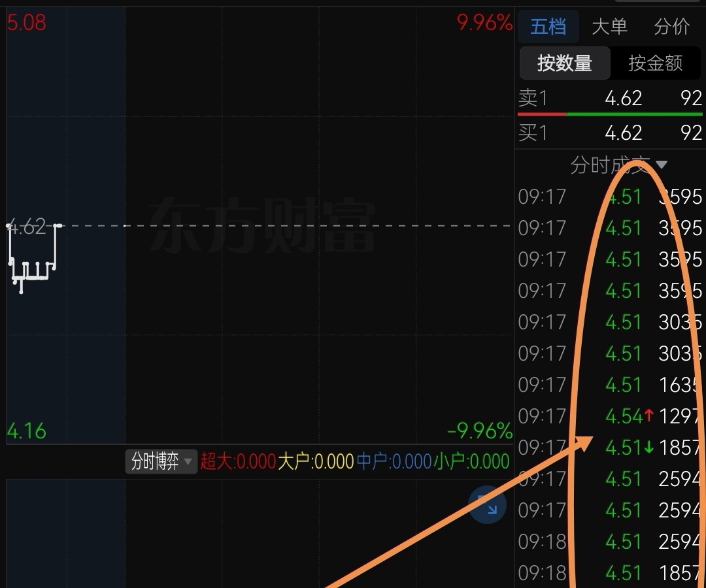Image resolution: width=706 pixels, height=588 pixels.
Task: Tap the blue expand arrow icon
Action: (x=487, y=505)
